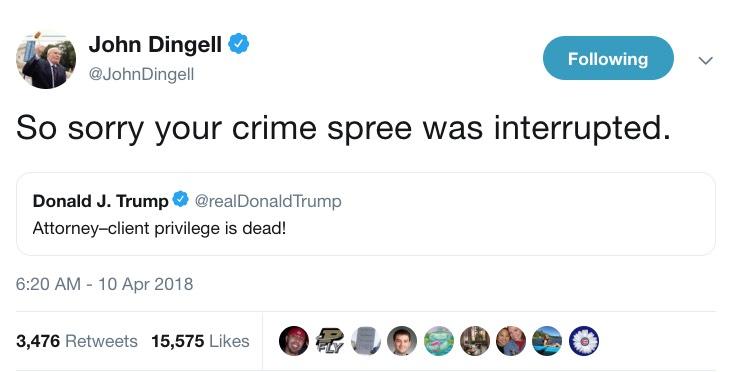
Task: Open the @realDonaldTrump handle
Action: pos(268,201)
